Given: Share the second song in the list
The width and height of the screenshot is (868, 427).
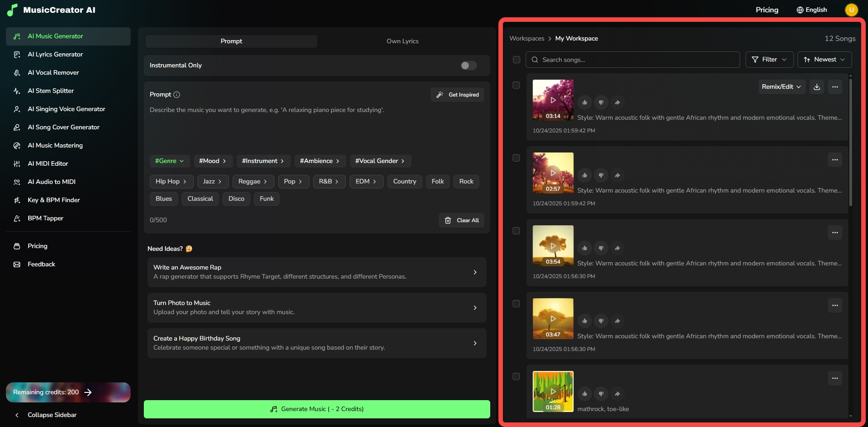Looking at the screenshot, I should click(617, 175).
